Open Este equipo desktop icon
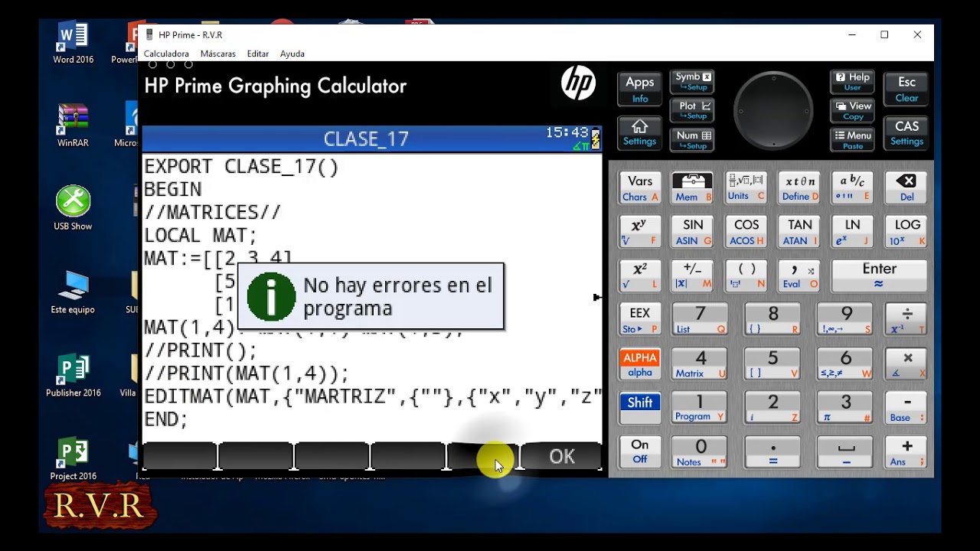The image size is (980, 551). 73,292
